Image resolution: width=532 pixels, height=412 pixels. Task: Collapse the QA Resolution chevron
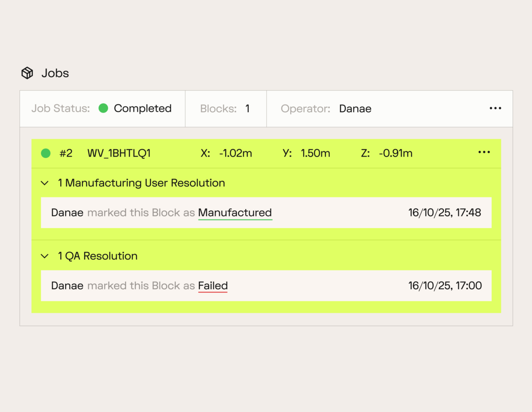pos(44,256)
